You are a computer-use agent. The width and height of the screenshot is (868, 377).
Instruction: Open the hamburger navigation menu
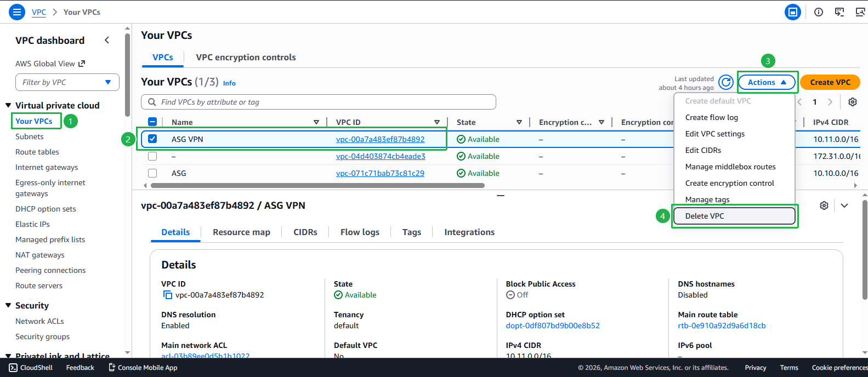click(x=17, y=12)
